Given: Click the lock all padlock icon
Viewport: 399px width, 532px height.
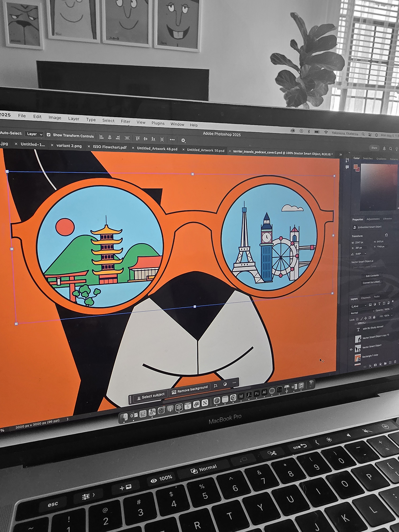Looking at the screenshot, I should click(374, 318).
